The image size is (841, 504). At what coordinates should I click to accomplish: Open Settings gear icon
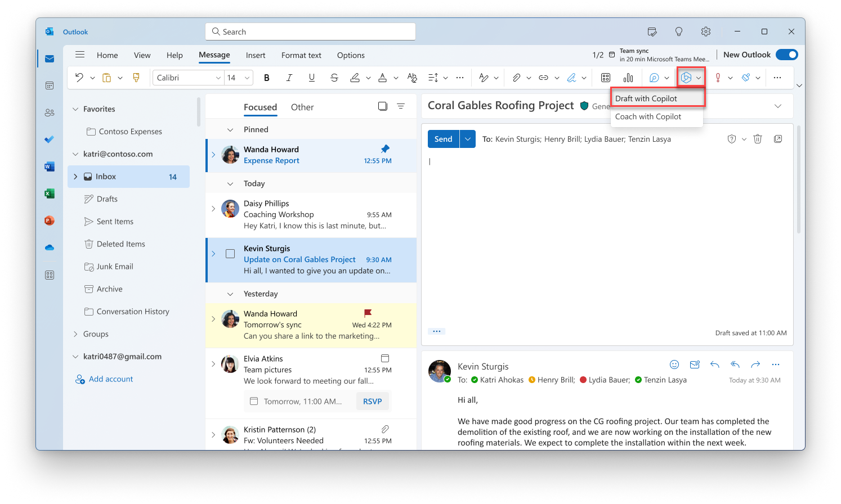click(706, 31)
